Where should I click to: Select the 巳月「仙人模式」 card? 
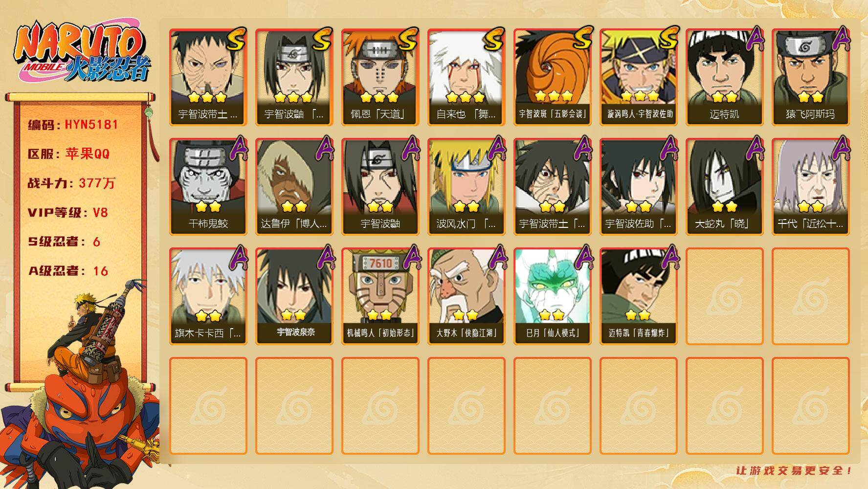point(552,296)
